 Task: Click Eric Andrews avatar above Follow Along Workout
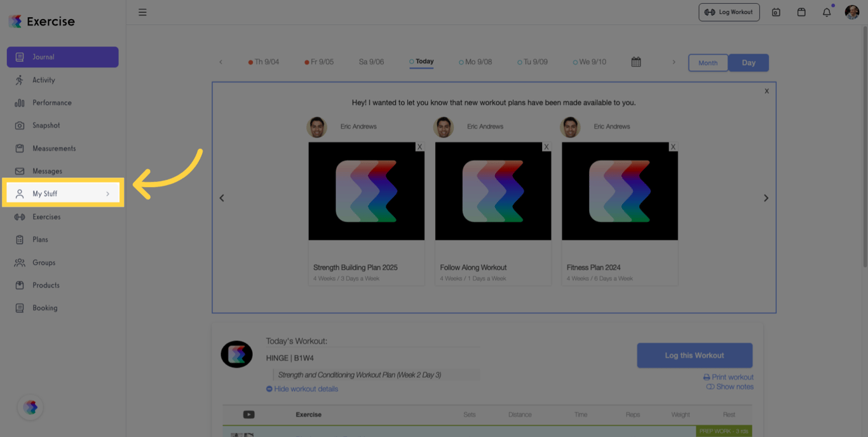tap(444, 127)
